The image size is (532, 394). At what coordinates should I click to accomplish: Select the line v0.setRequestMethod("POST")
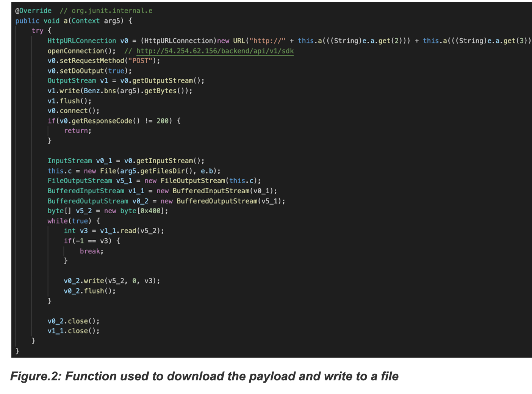click(x=104, y=61)
